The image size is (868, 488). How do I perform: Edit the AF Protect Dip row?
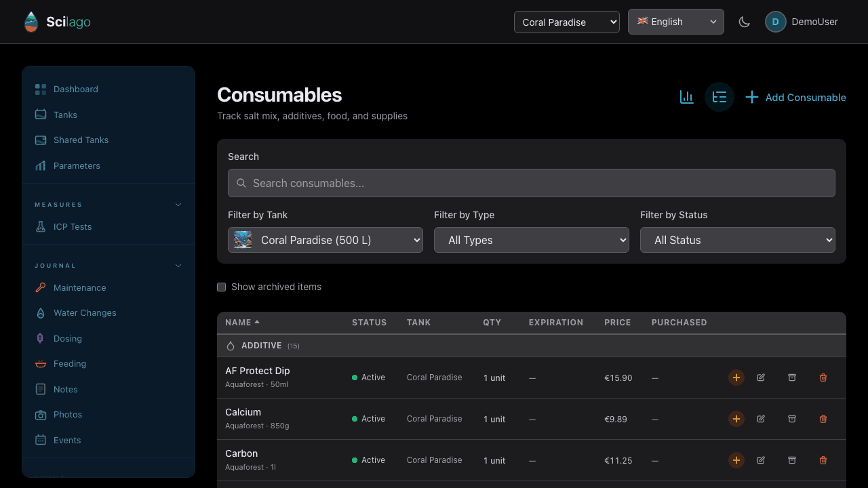(761, 378)
